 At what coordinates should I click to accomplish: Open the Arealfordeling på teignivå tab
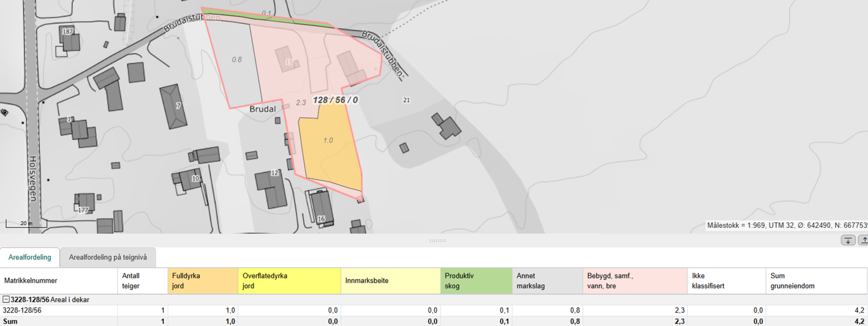(x=108, y=257)
